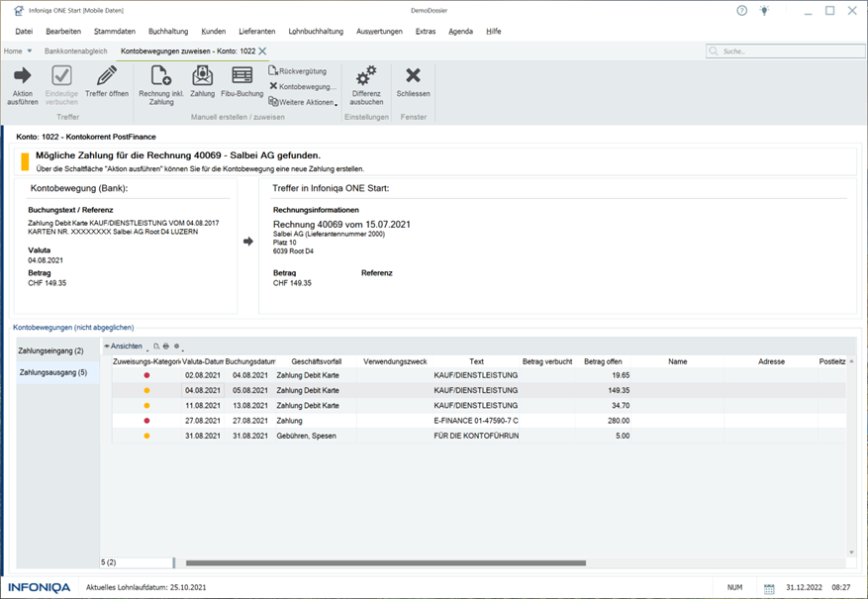
Task: Open the Bearbeiten menu
Action: point(63,32)
